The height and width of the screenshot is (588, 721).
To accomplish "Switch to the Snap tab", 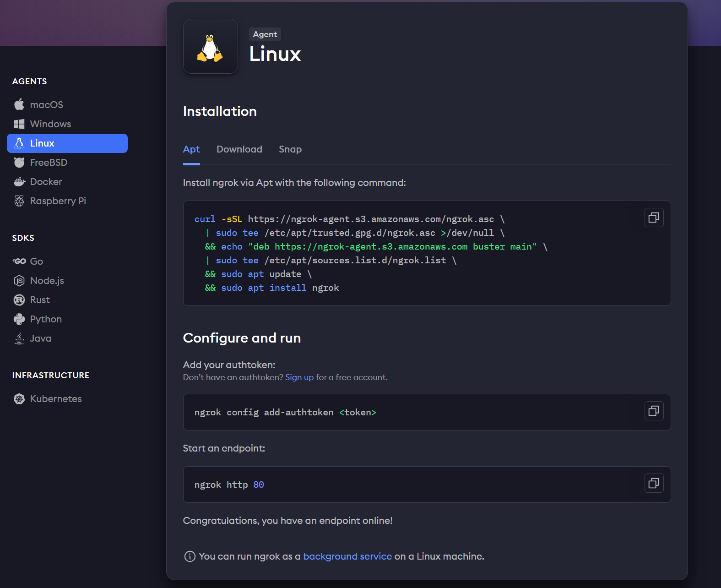I will coord(290,149).
